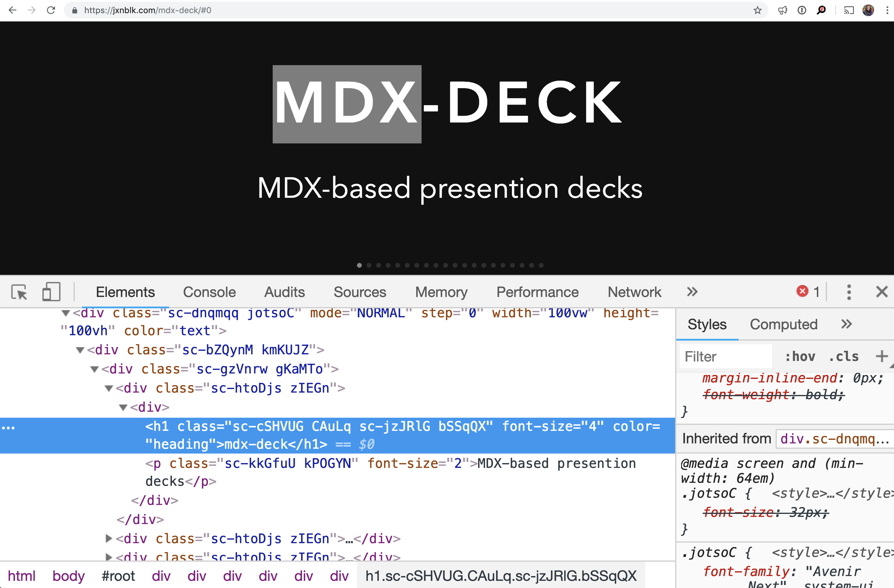
Task: Close the DevTools panel
Action: point(882,292)
